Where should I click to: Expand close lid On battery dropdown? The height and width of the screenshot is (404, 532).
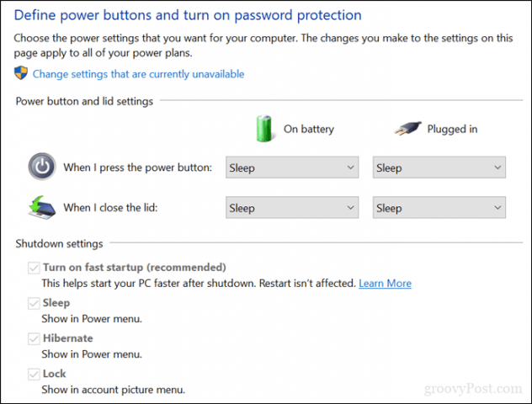coord(292,207)
